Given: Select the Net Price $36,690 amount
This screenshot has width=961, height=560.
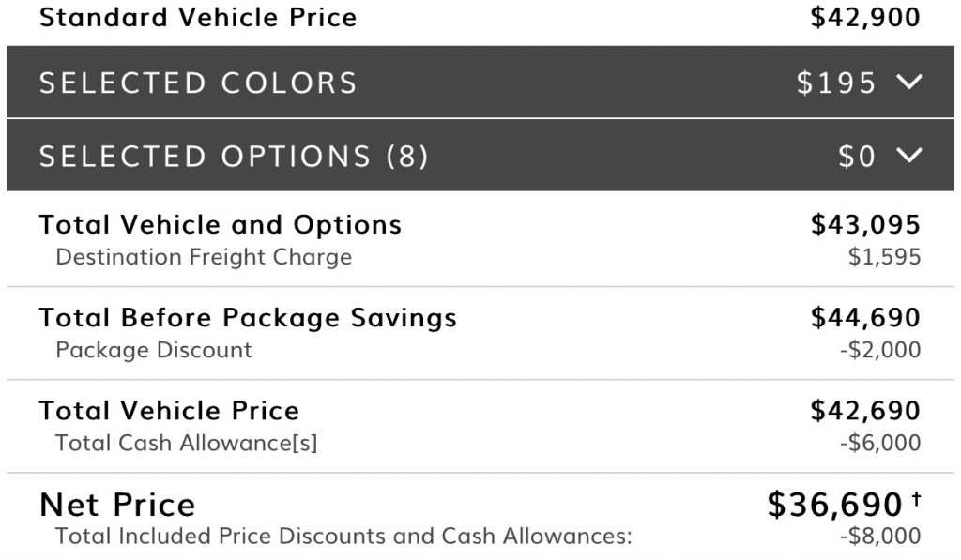Looking at the screenshot, I should pyautogui.click(x=834, y=505).
